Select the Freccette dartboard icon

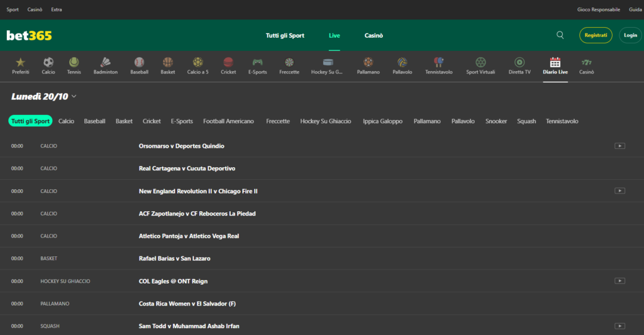point(289,62)
